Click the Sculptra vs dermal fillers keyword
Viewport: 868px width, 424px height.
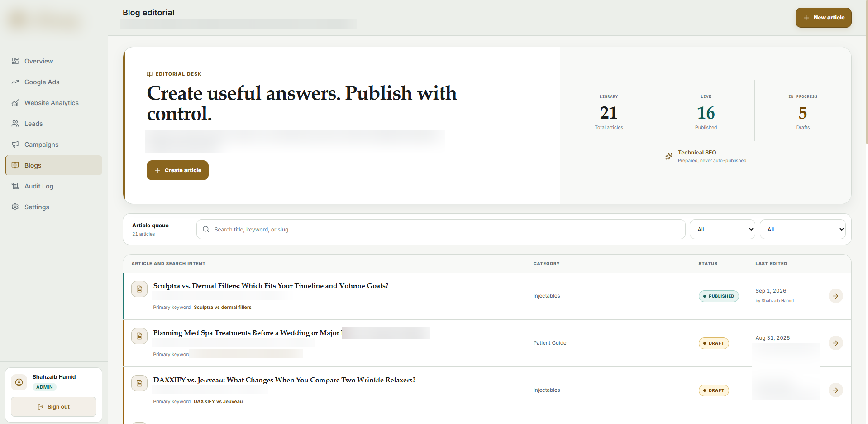click(x=223, y=308)
